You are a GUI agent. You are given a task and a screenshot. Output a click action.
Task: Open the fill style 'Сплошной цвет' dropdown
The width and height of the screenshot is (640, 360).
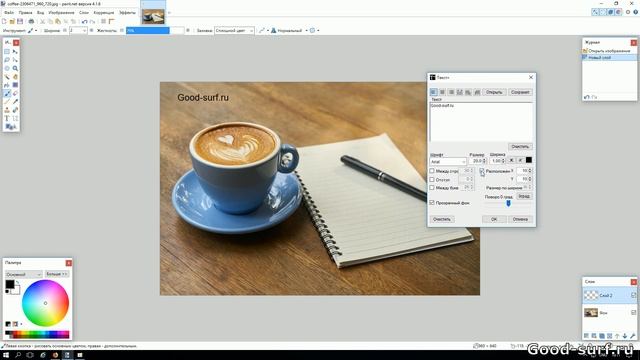(x=234, y=31)
